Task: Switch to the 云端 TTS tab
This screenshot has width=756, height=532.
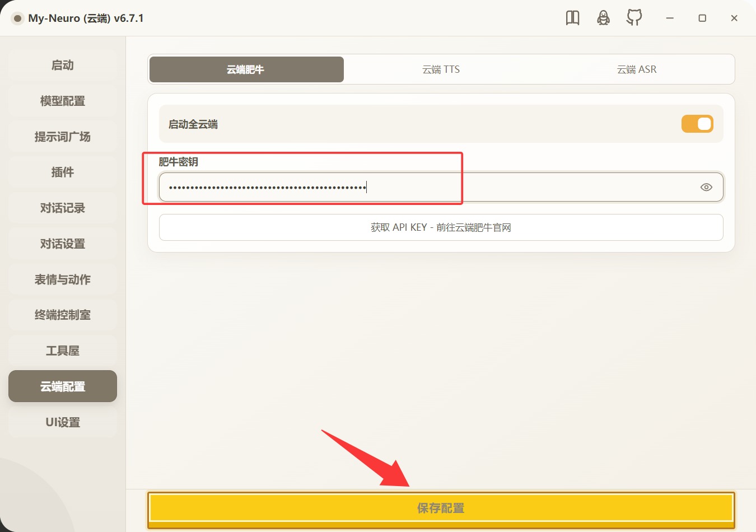Action: click(x=441, y=69)
